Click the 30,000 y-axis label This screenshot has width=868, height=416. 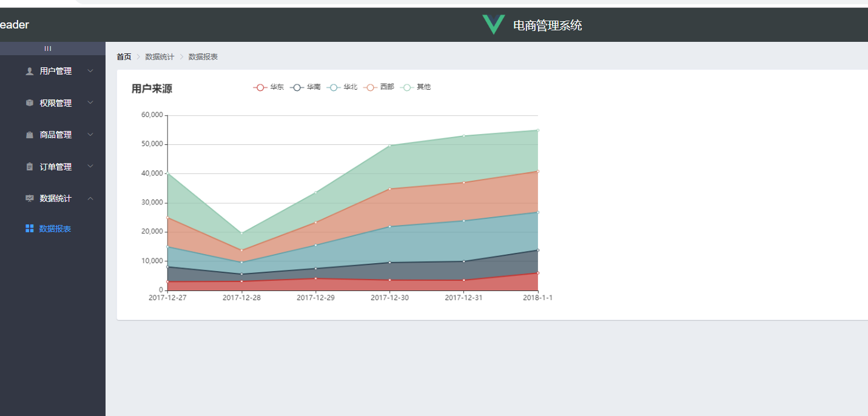[152, 203]
